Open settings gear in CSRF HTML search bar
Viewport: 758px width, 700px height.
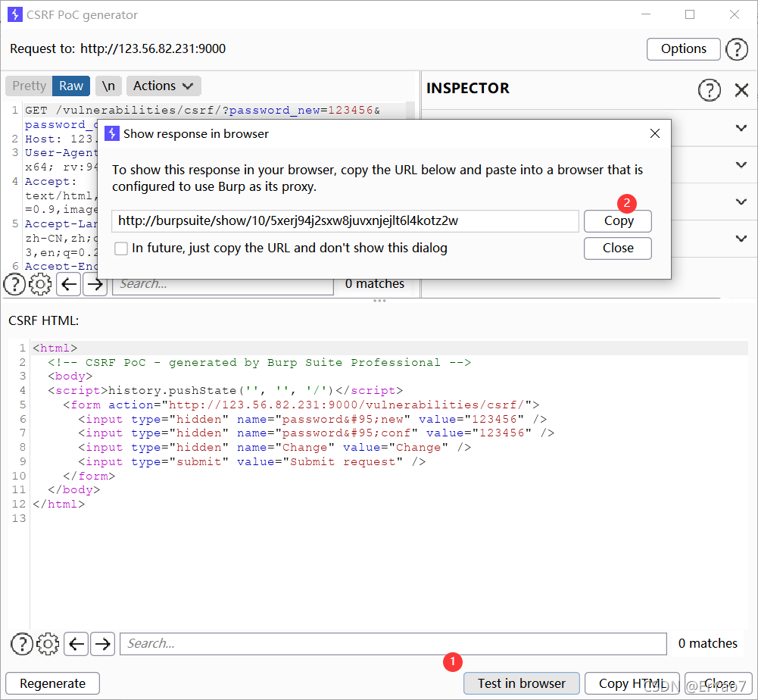tap(48, 644)
